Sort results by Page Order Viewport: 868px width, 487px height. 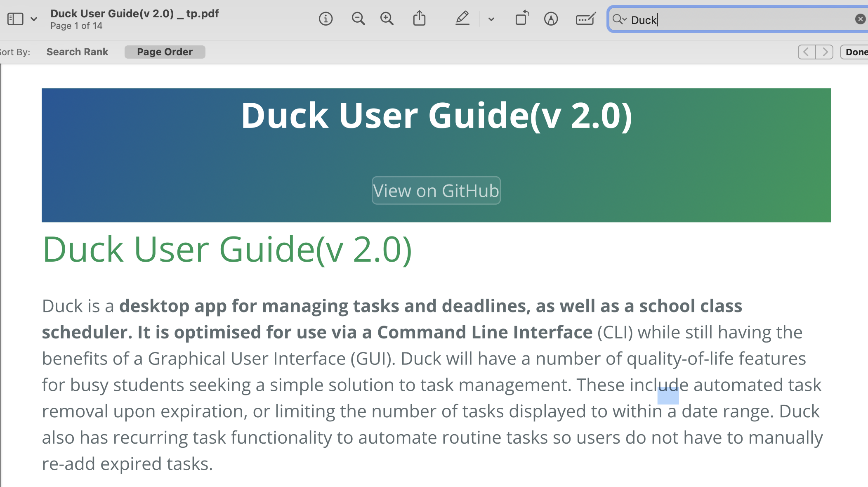pos(165,52)
